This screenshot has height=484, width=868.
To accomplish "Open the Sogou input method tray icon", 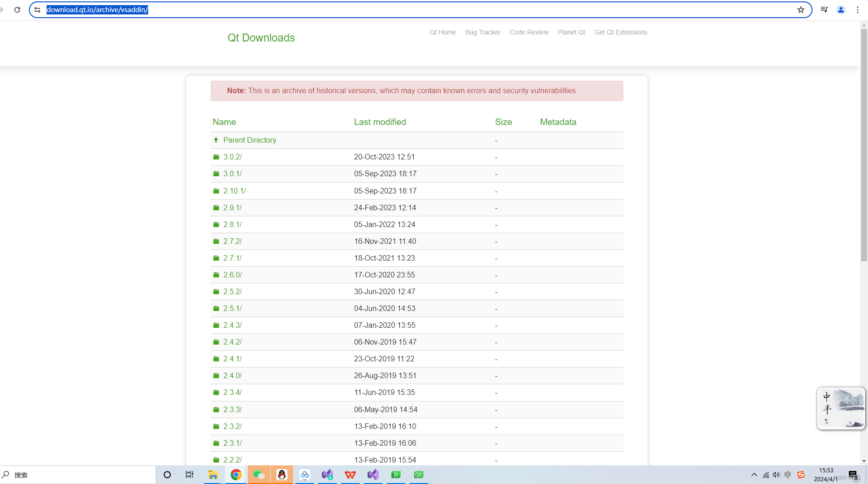I will (x=801, y=475).
